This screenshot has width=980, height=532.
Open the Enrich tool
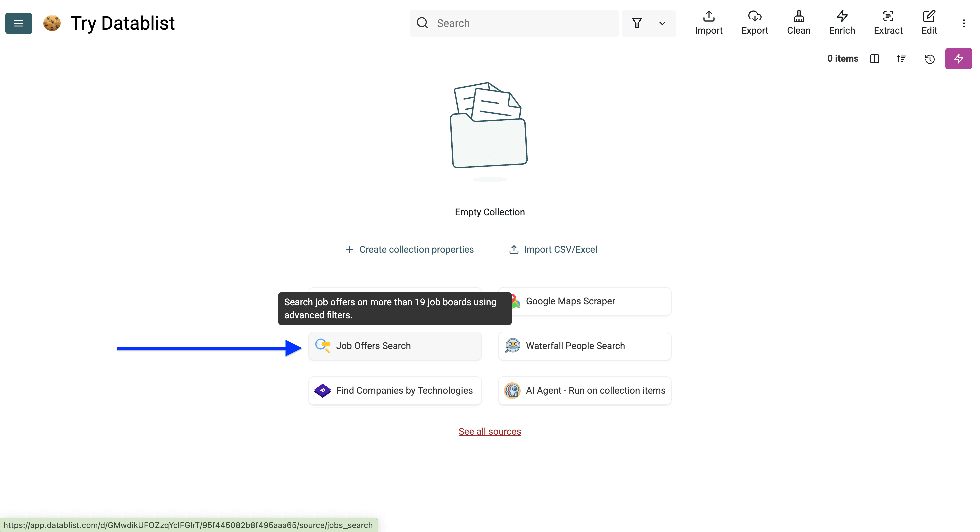[842, 23]
